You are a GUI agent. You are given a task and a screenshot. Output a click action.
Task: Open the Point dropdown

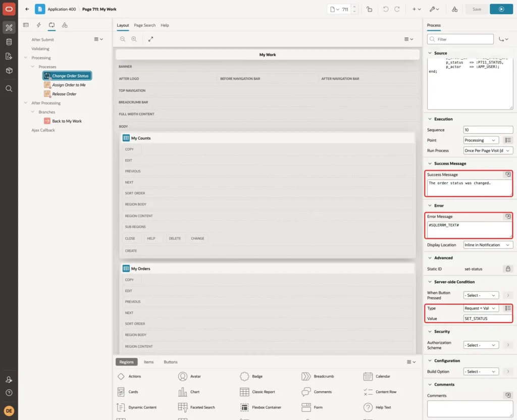[481, 140]
